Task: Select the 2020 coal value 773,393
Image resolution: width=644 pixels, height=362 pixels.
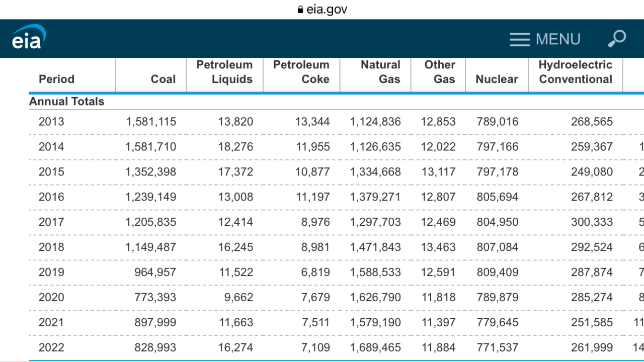Action: tap(155, 297)
